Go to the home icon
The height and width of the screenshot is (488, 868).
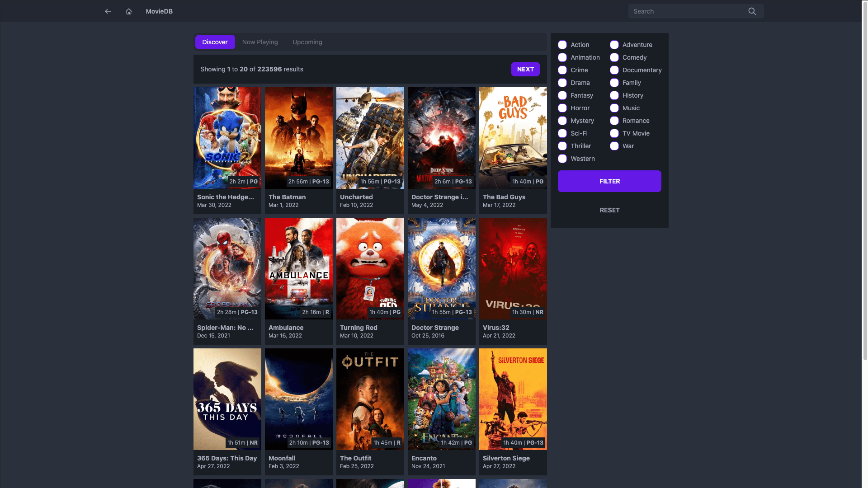coord(129,11)
